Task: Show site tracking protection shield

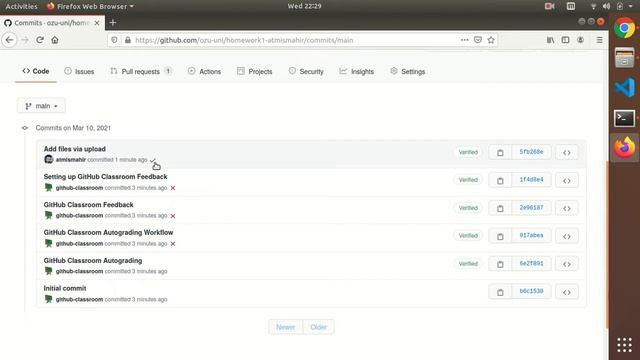Action: tap(114, 40)
